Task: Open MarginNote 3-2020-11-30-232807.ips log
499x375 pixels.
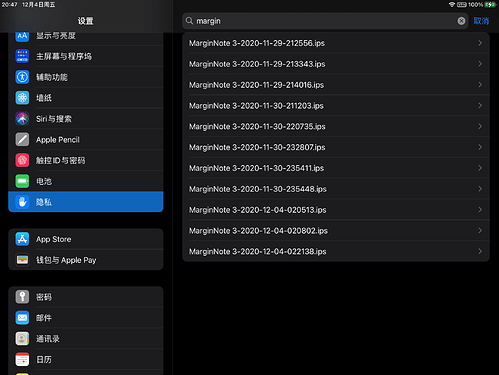Action: coord(336,147)
